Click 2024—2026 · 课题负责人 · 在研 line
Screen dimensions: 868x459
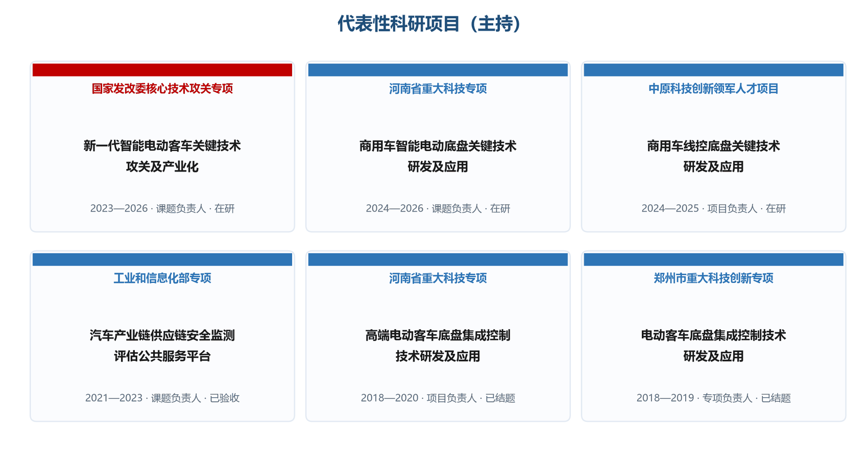pyautogui.click(x=438, y=208)
